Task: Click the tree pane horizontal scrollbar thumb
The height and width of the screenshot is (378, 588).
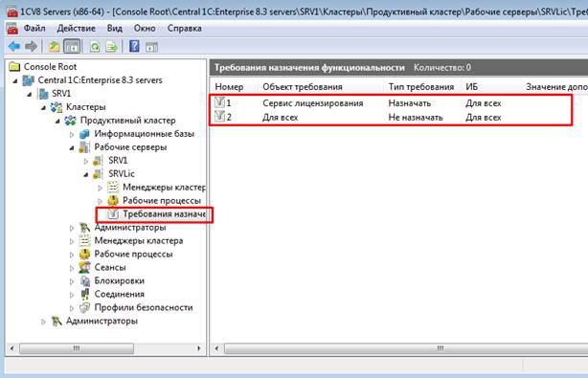Action: (x=77, y=348)
